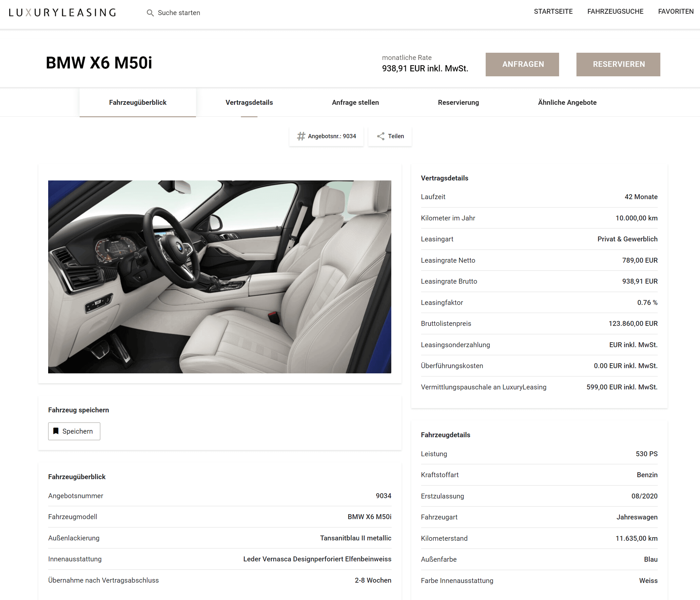The width and height of the screenshot is (700, 600).
Task: Click the bookmark icon in Speichern button
Action: tap(56, 431)
